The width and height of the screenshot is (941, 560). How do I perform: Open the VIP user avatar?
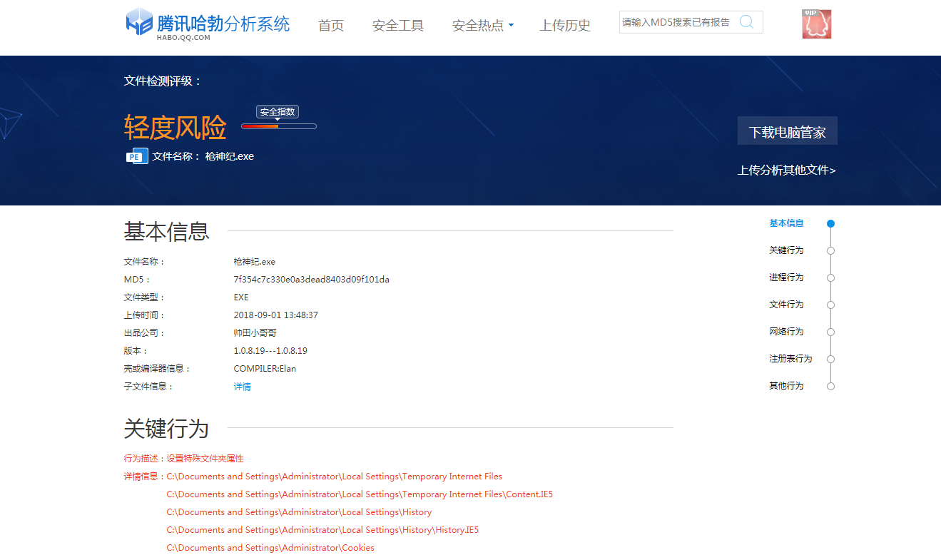tap(816, 24)
